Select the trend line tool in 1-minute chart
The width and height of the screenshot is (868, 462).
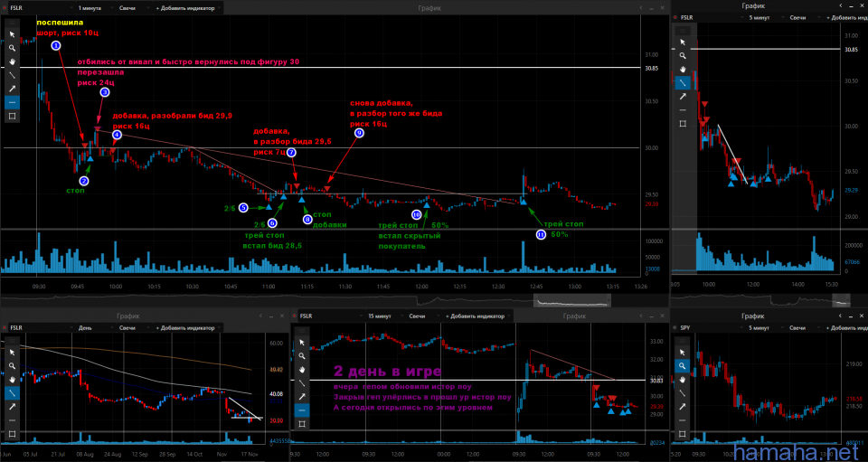point(12,75)
